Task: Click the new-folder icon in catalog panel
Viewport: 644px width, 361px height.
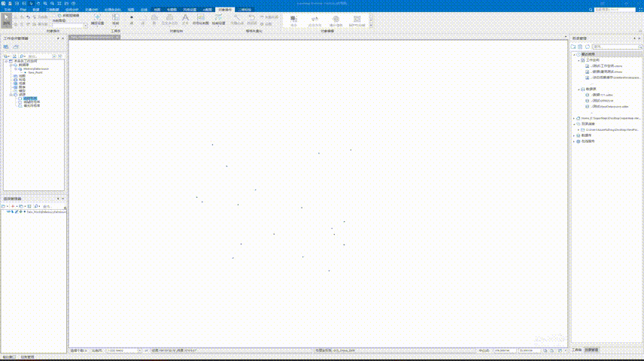Action: pyautogui.click(x=573, y=47)
